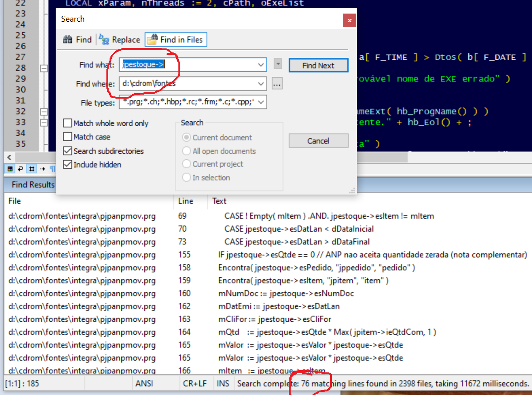
Task: Click the CR+LF line ending status entry
Action: (195, 384)
